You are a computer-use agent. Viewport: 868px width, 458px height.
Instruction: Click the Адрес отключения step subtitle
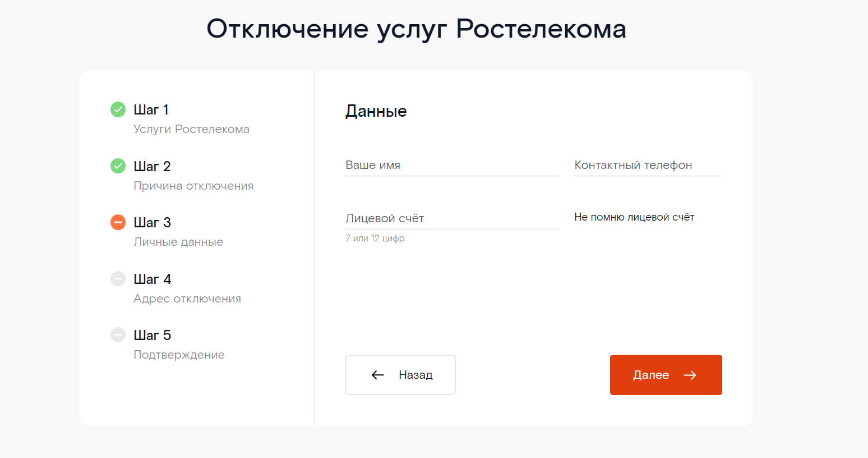(x=187, y=299)
